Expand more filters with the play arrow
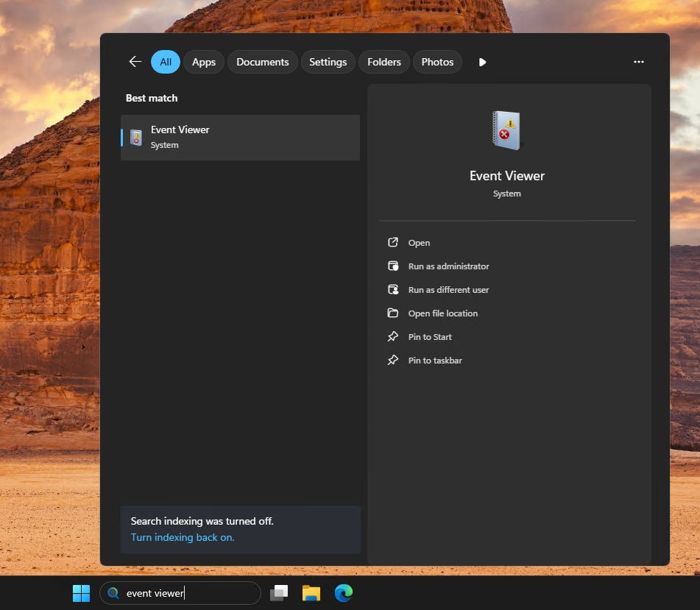Viewport: 700px width, 610px height. point(482,62)
